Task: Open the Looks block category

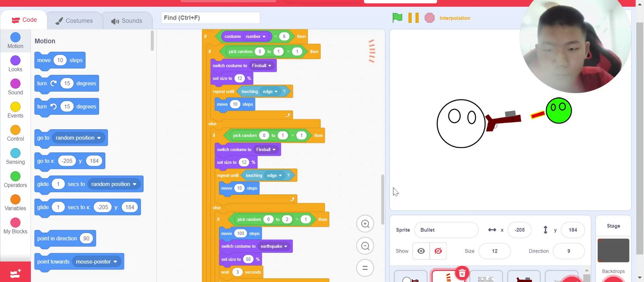Action: click(15, 64)
